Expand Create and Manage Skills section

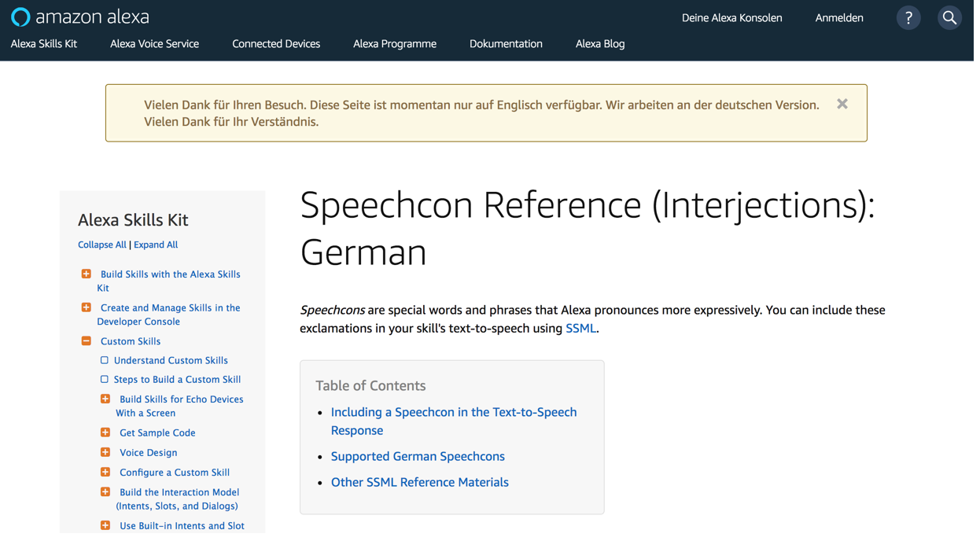87,309
